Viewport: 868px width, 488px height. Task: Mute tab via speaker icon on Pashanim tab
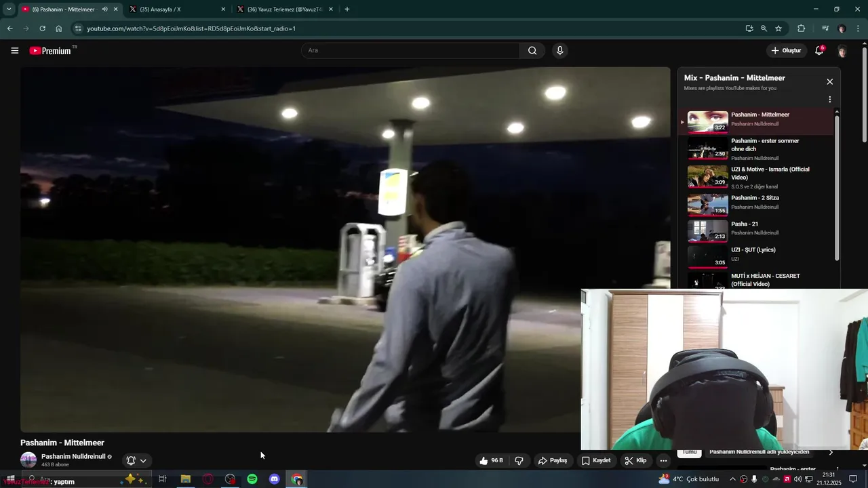coord(104,9)
